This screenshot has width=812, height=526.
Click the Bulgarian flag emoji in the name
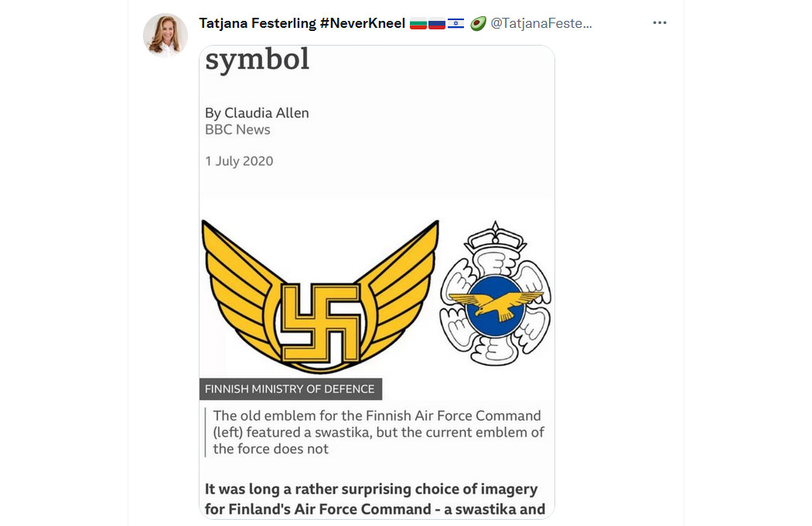(x=418, y=24)
